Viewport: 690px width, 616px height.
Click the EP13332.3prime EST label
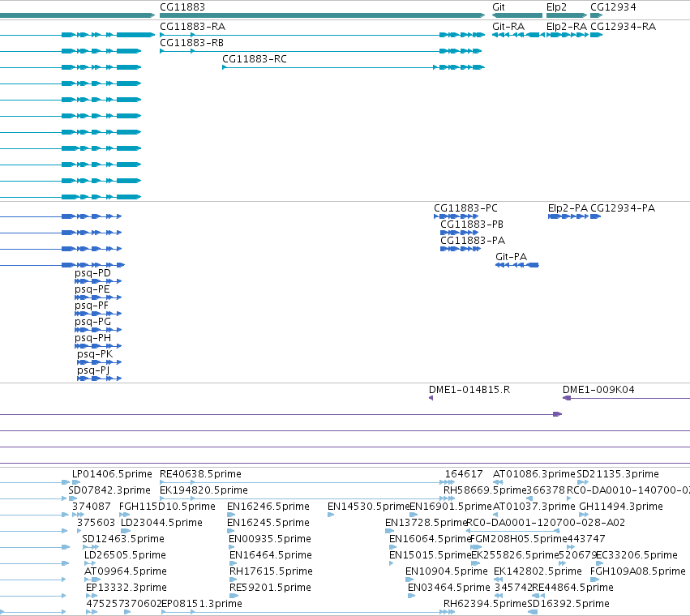(x=126, y=588)
